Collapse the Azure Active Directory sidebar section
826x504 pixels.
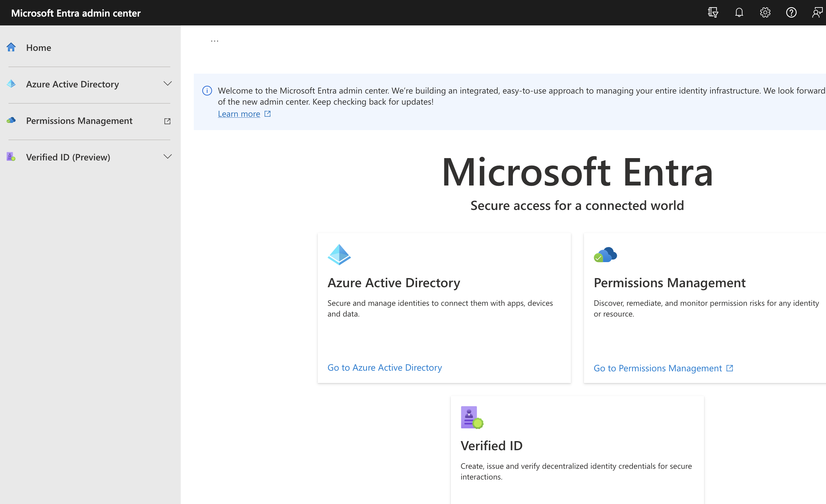[168, 83]
